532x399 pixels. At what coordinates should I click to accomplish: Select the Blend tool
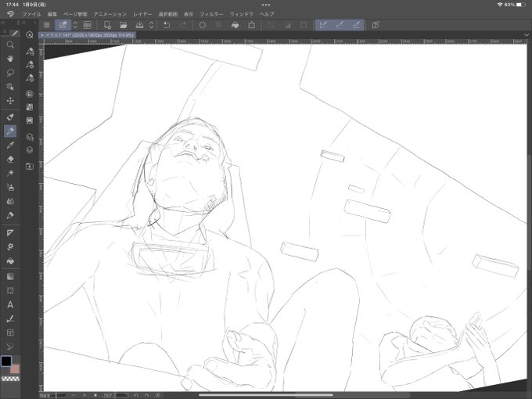point(10,201)
